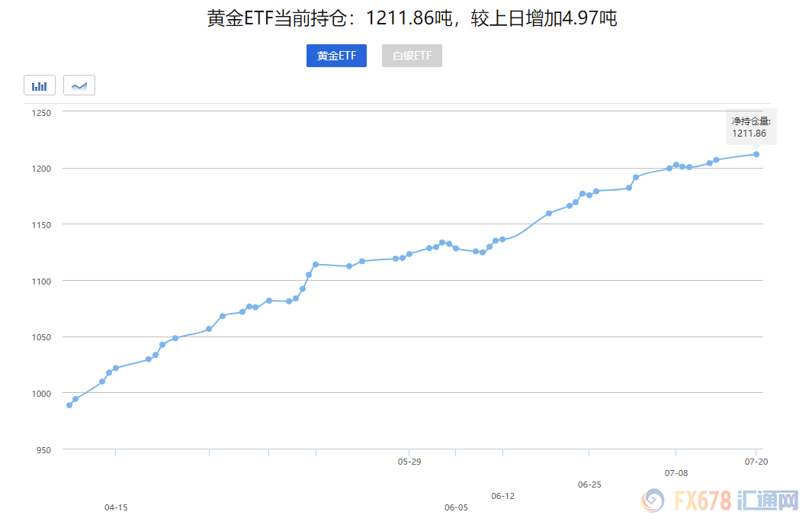Click the 04-15 marker on the timeline
The height and width of the screenshot is (528, 812).
pos(115,507)
